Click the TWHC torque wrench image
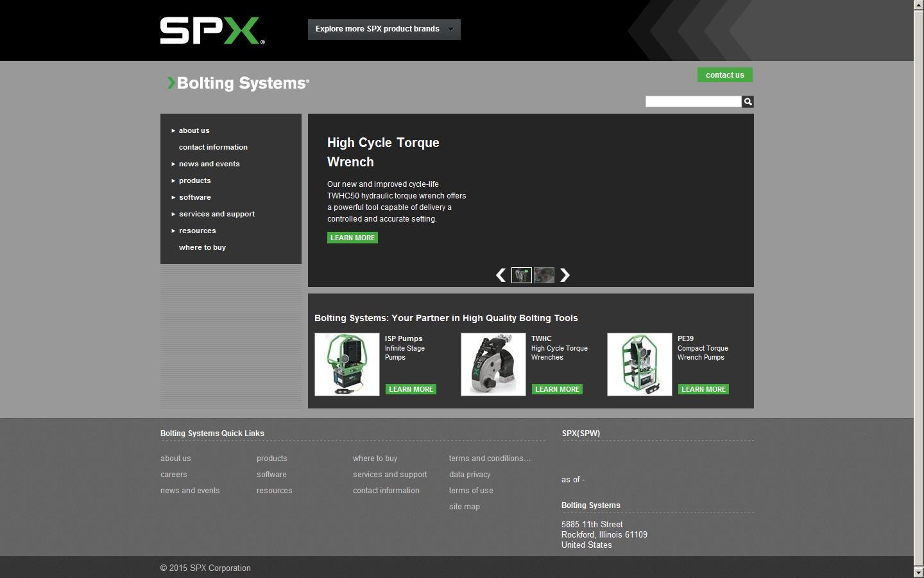The height and width of the screenshot is (578, 924). click(493, 364)
